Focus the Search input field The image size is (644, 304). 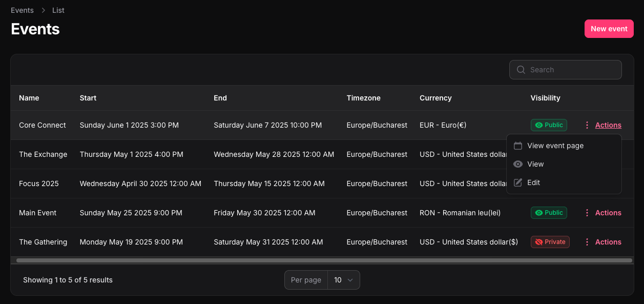click(x=571, y=70)
